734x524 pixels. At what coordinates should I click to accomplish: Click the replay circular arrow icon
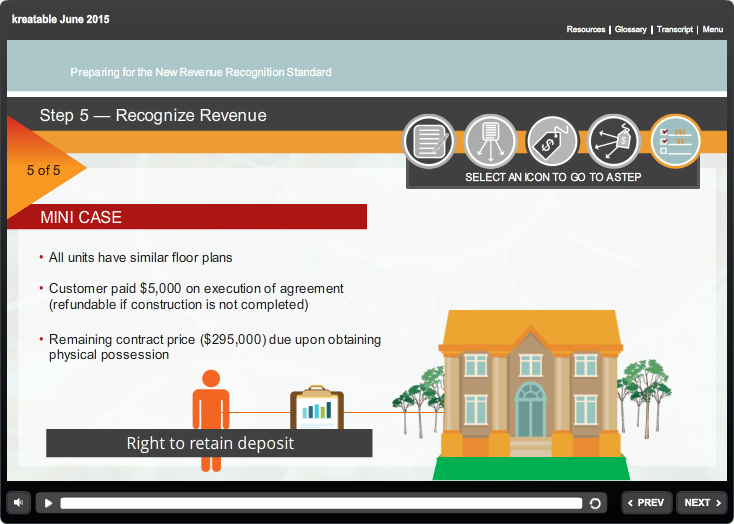[x=595, y=503]
